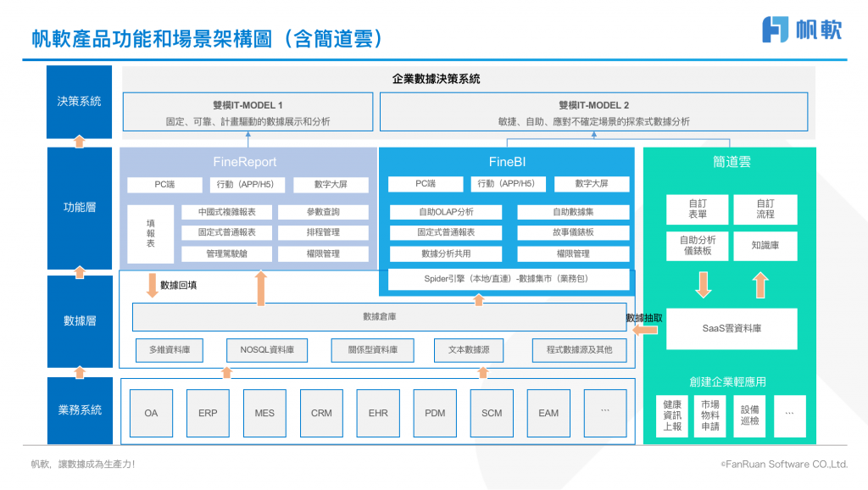Click the 自訂流程 box
This screenshot has width=868, height=490.
(765, 209)
